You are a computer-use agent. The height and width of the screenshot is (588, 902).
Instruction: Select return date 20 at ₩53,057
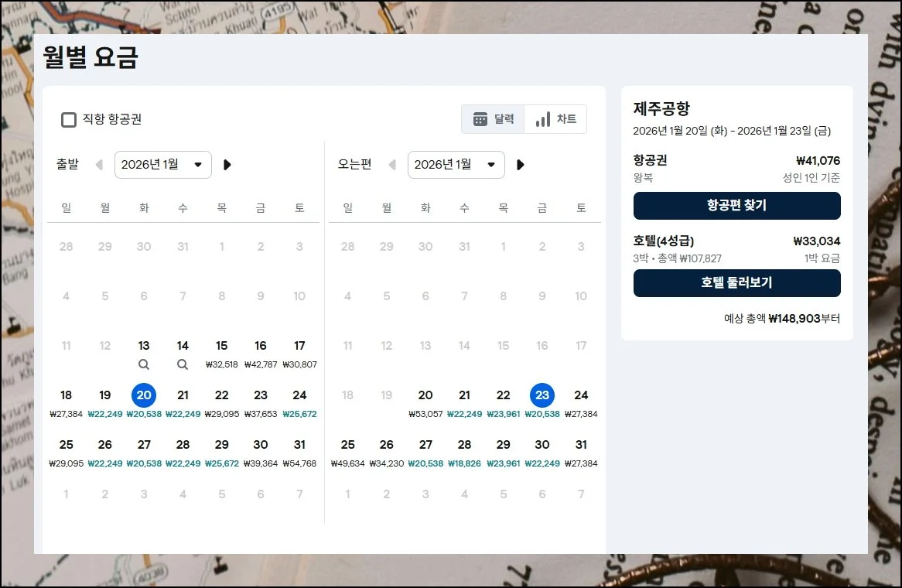click(425, 402)
